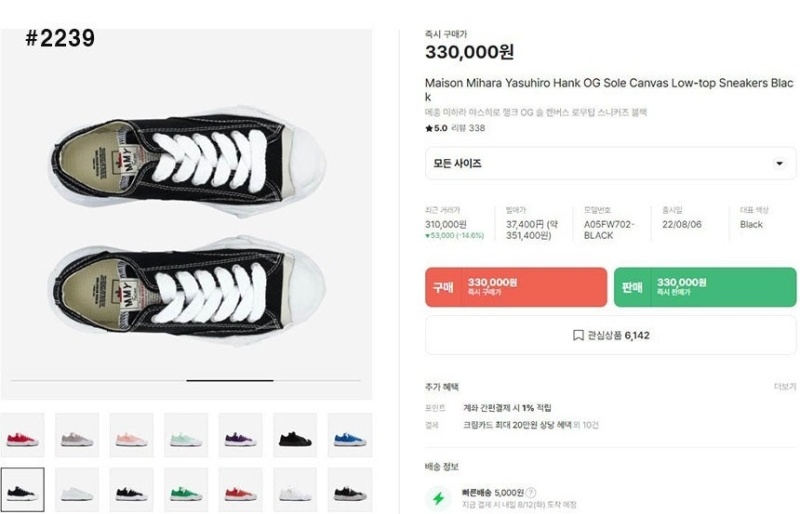Click the 관심상품 6,142 wishlist button
The width and height of the screenshot is (800, 514).
tap(610, 336)
